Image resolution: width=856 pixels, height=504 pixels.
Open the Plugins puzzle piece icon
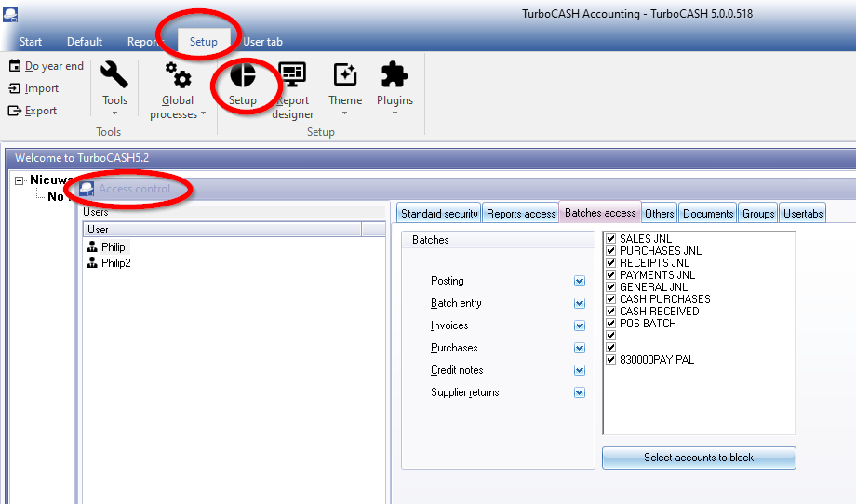tap(395, 76)
